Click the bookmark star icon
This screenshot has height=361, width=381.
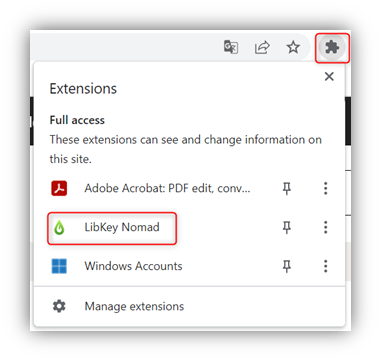(293, 47)
